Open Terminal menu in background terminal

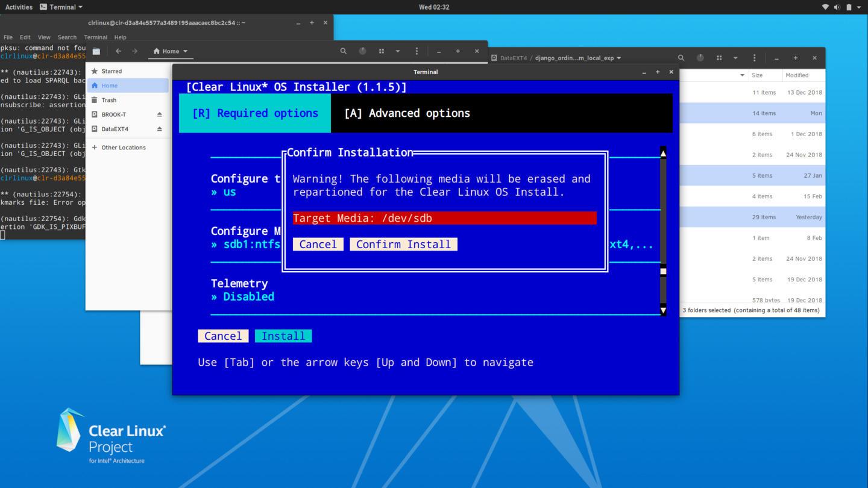95,37
